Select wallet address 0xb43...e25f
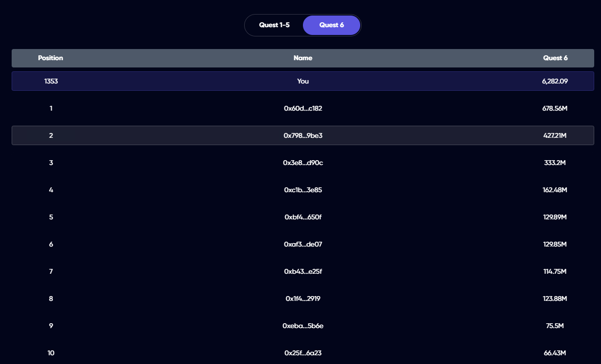 (x=303, y=272)
